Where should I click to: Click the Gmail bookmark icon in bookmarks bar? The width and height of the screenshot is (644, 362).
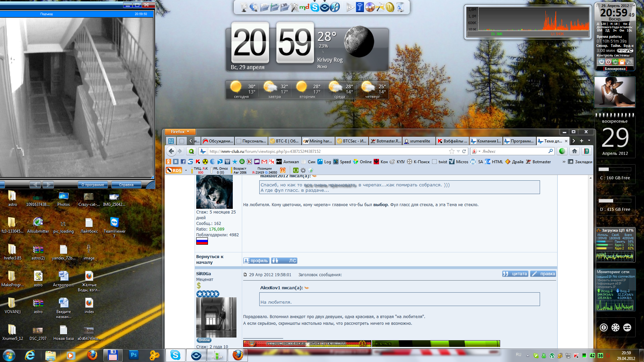tap(264, 162)
